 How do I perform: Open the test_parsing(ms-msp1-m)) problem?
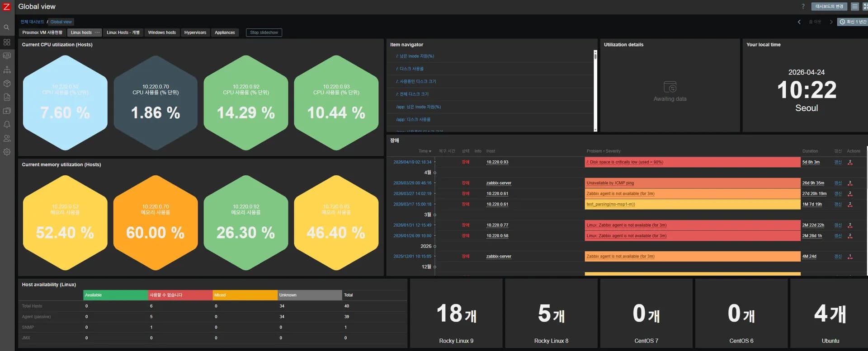[x=611, y=204]
